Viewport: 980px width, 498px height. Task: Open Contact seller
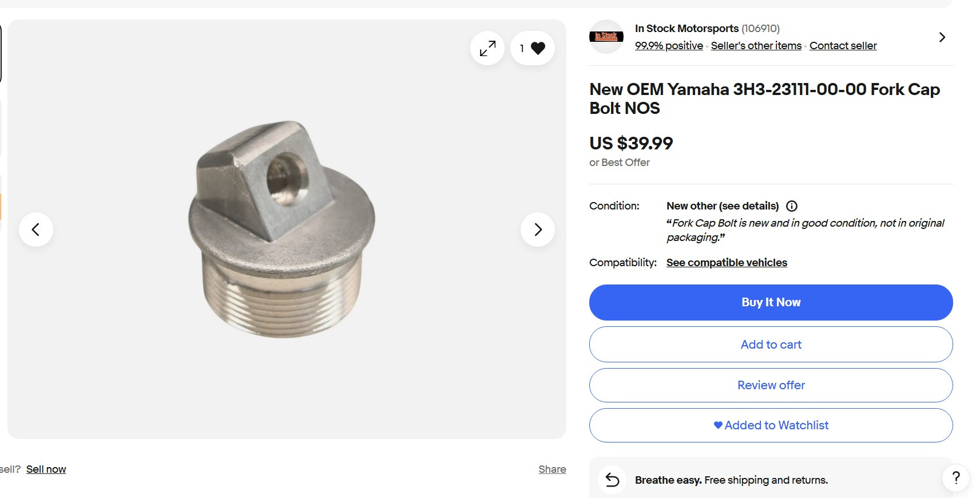(x=843, y=45)
